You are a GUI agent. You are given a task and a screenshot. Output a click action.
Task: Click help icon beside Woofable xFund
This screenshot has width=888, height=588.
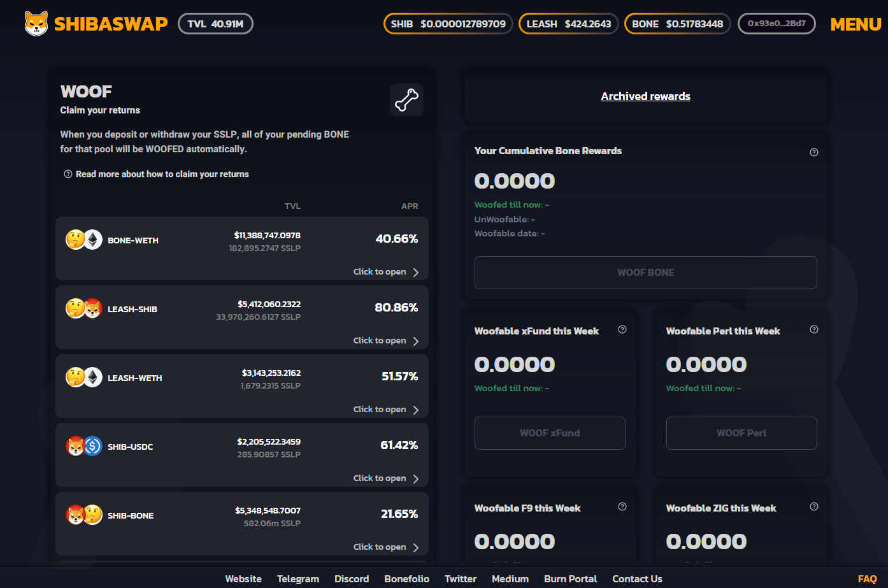click(622, 329)
